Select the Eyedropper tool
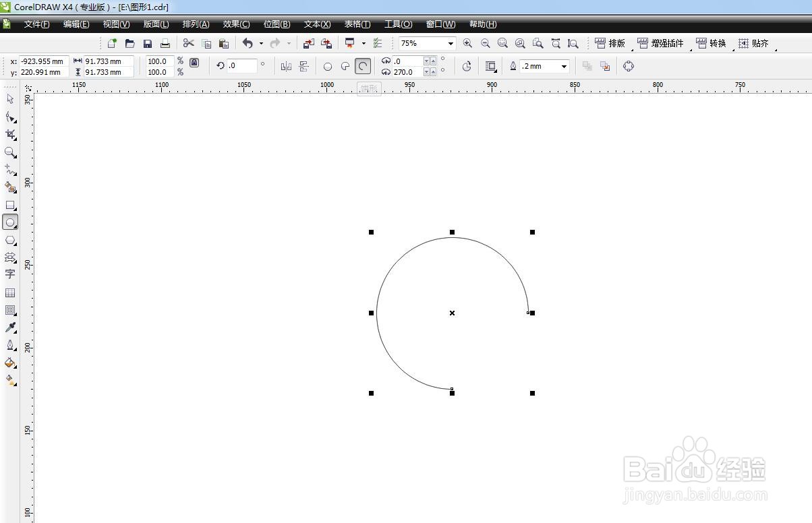Viewport: 812px width, 523px height. (10, 328)
